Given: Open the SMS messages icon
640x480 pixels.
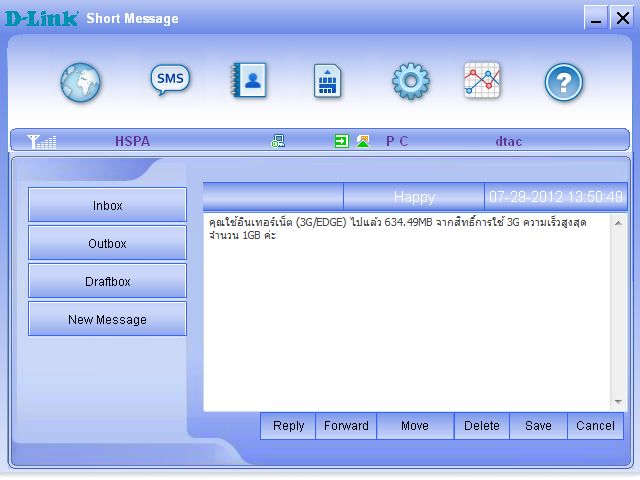Looking at the screenshot, I should [170, 80].
